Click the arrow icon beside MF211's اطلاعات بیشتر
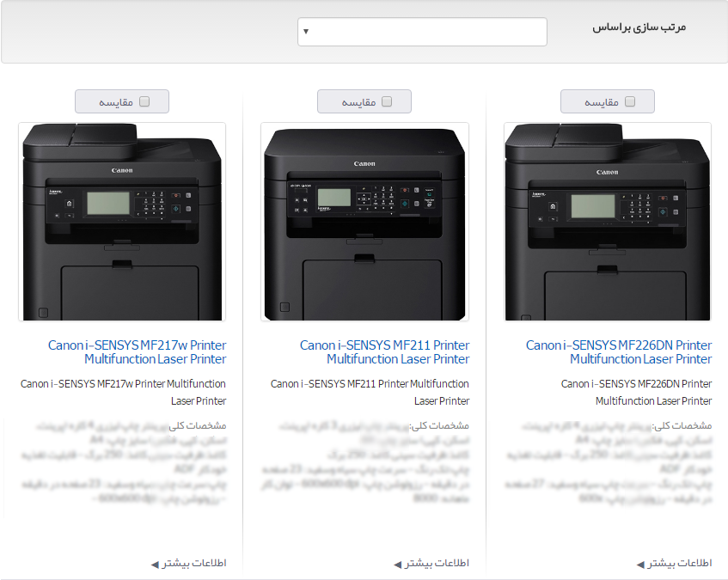 pos(397,564)
